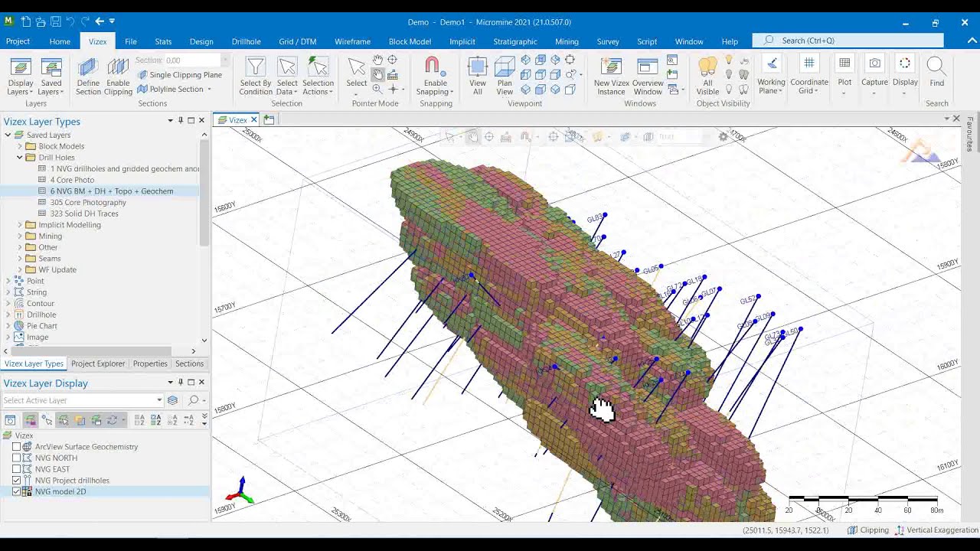Open the Drillhole ribbon tab
Viewport: 980px width, 551px height.
click(246, 41)
